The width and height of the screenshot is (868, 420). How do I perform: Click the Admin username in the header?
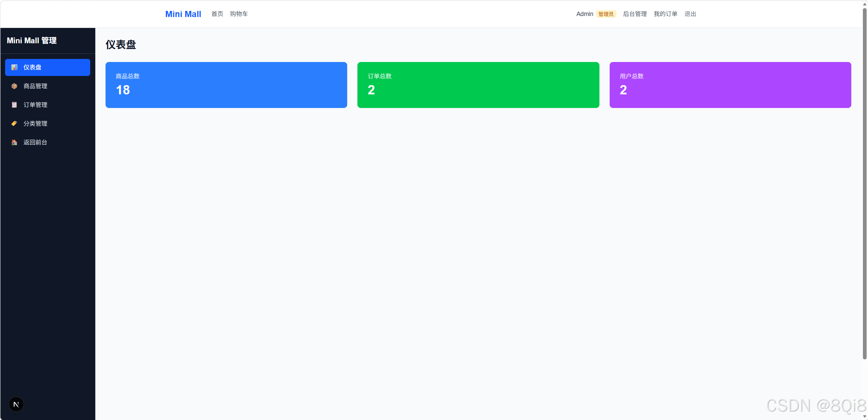point(585,14)
